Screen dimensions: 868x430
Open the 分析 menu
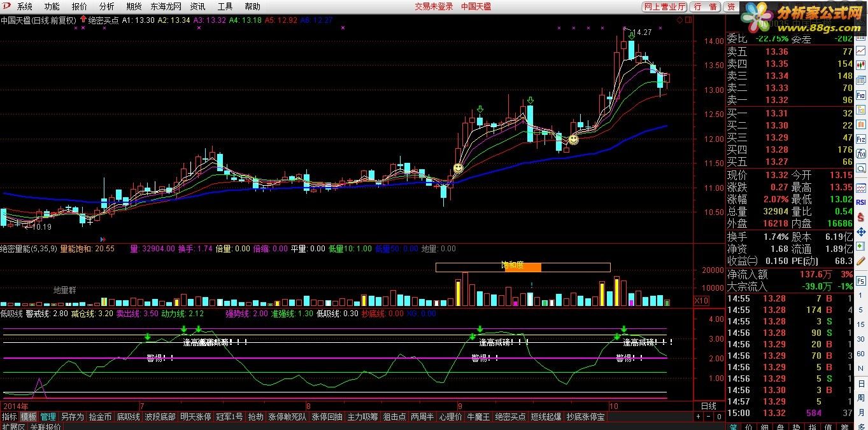click(x=106, y=6)
